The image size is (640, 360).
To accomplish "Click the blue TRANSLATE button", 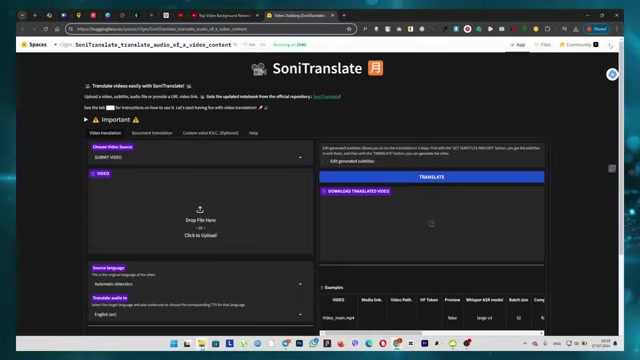I will pyautogui.click(x=431, y=177).
